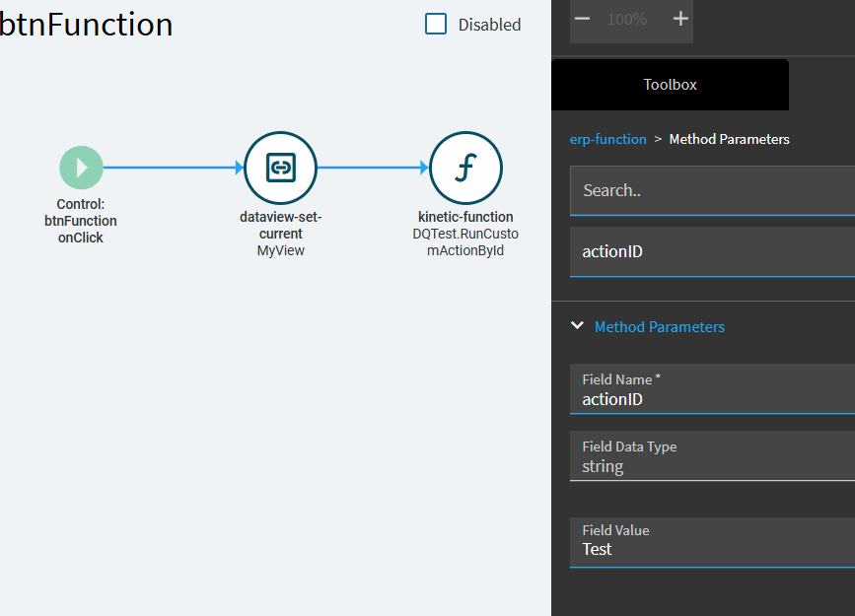Open the Toolbox tab
The width and height of the screenshot is (855, 616).
(671, 85)
